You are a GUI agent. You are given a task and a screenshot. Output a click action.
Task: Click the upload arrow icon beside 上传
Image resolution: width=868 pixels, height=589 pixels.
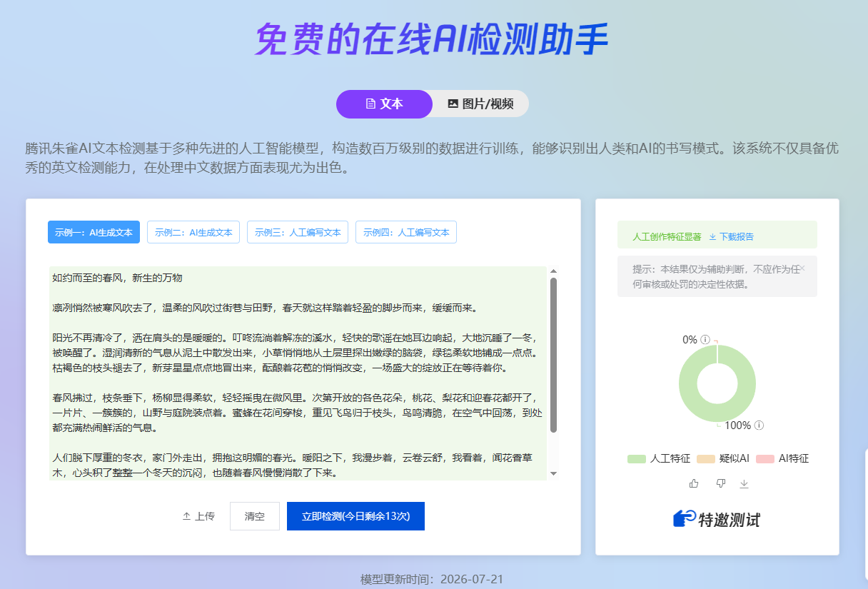click(186, 516)
